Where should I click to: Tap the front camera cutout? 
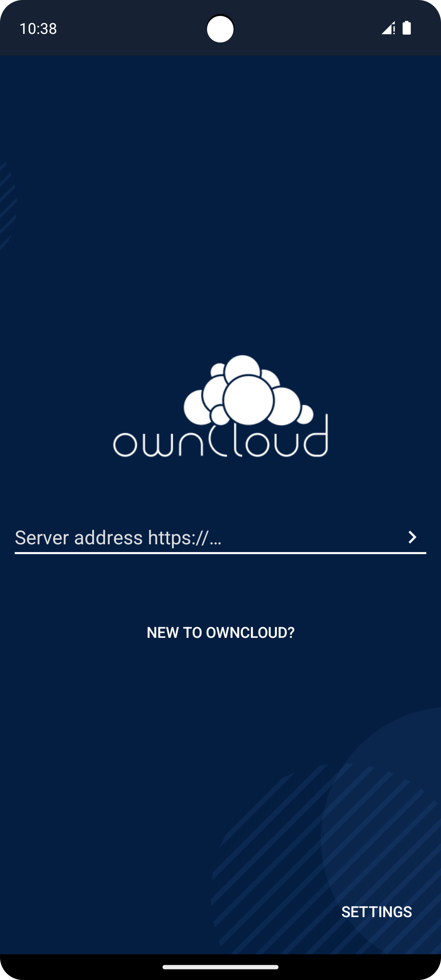click(x=220, y=28)
